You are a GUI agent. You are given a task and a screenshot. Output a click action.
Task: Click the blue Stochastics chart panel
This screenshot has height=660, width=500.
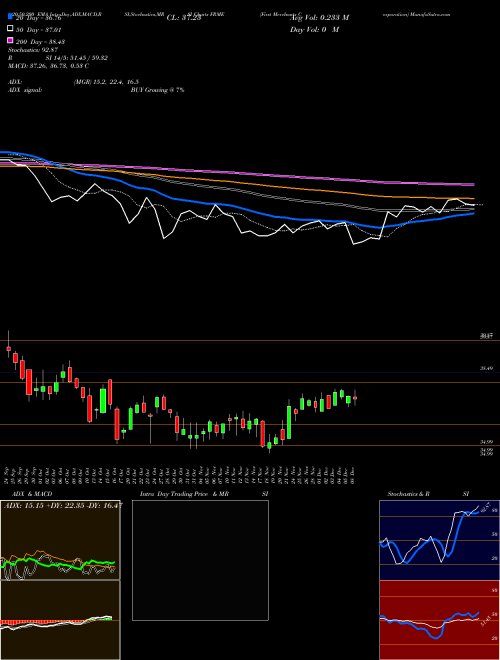point(439,540)
